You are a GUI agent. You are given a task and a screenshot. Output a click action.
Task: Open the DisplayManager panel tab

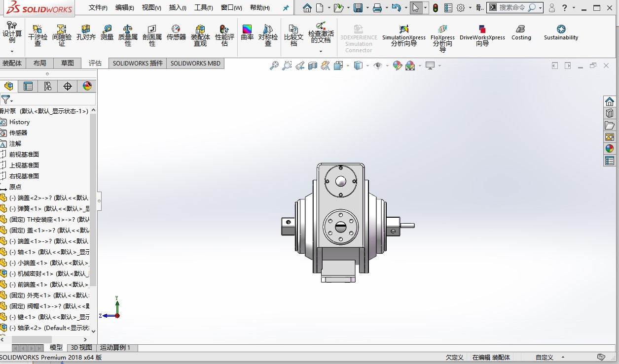87,86
